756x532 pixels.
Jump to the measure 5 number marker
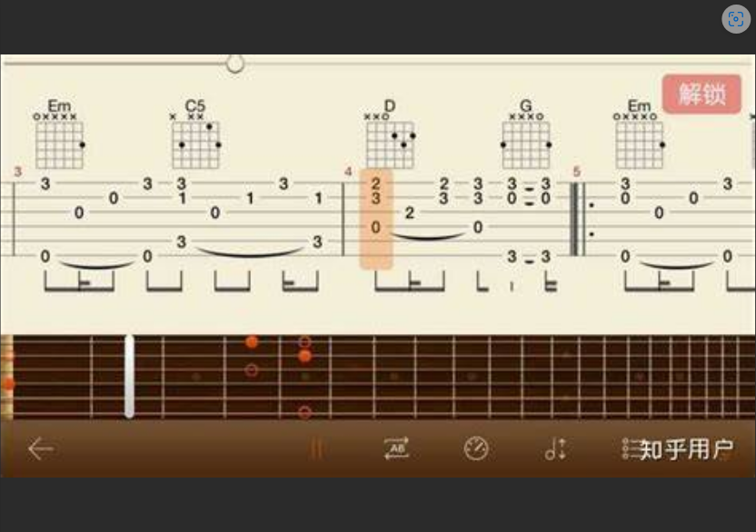[x=576, y=172]
